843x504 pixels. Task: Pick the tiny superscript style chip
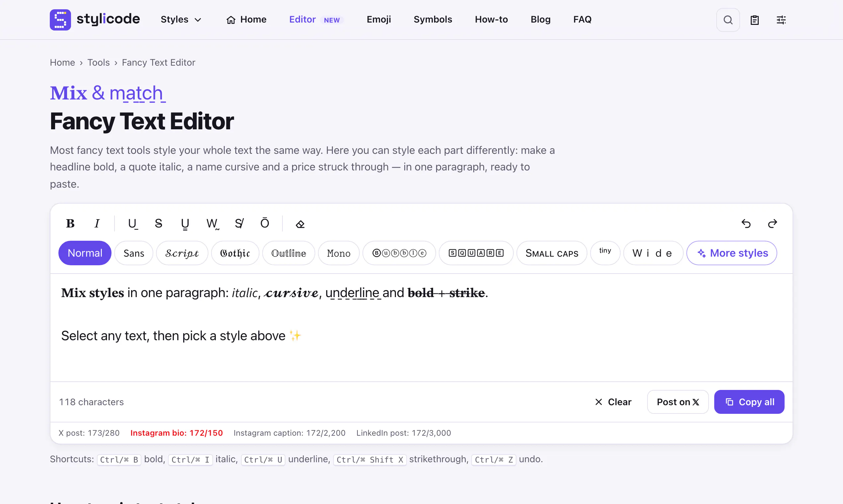pos(605,253)
